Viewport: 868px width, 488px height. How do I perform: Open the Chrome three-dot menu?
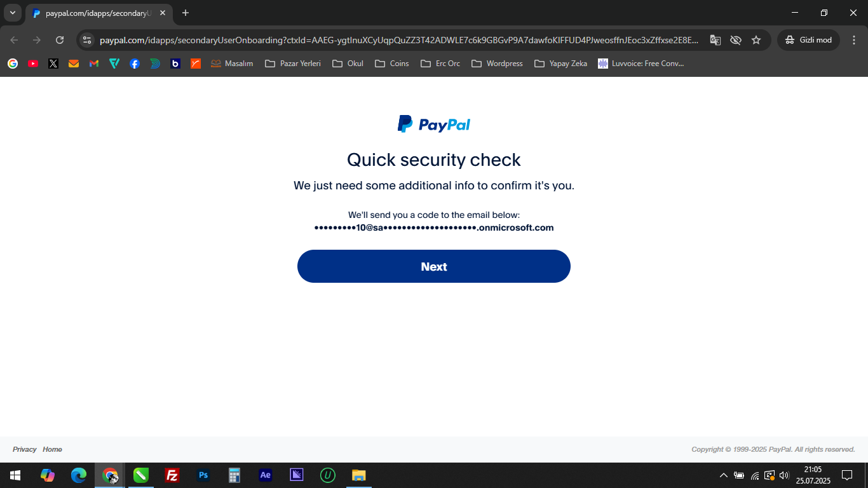[854, 40]
